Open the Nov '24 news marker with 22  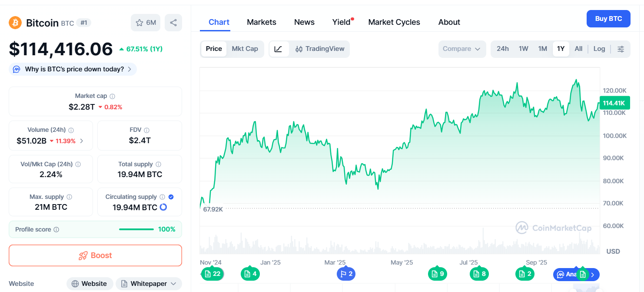pos(212,274)
